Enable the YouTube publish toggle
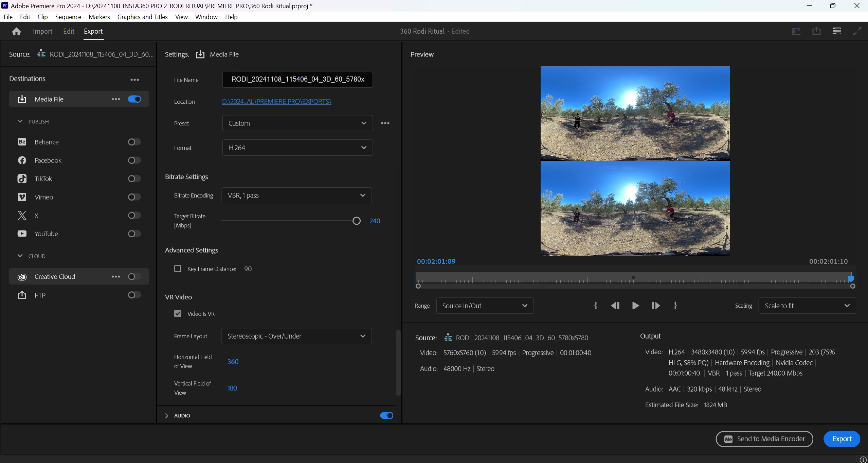The height and width of the screenshot is (463, 868). [x=134, y=234]
